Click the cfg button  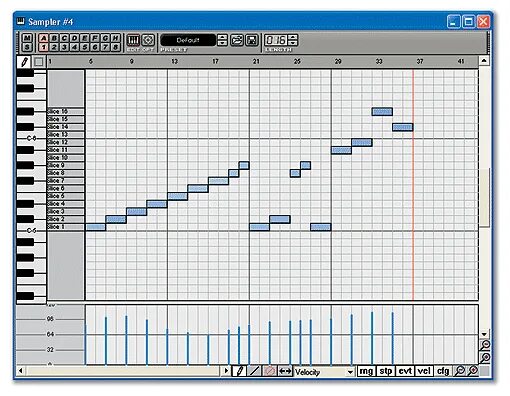click(x=443, y=371)
